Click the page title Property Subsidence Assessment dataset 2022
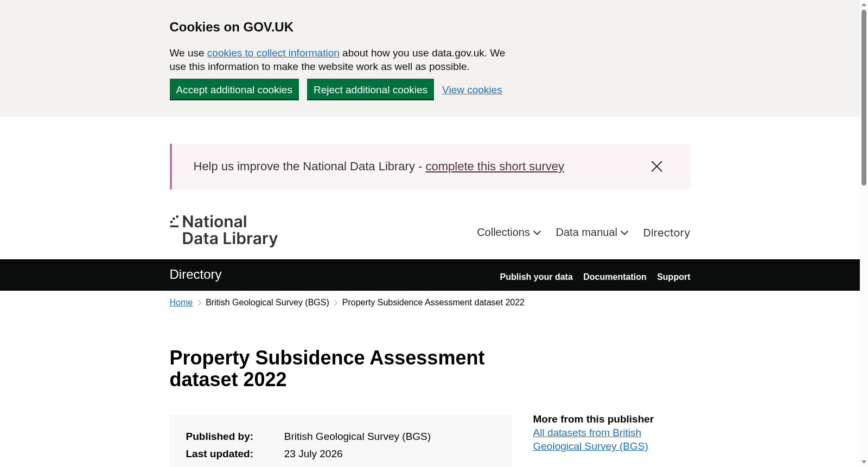The width and height of the screenshot is (868, 467). pos(327,369)
